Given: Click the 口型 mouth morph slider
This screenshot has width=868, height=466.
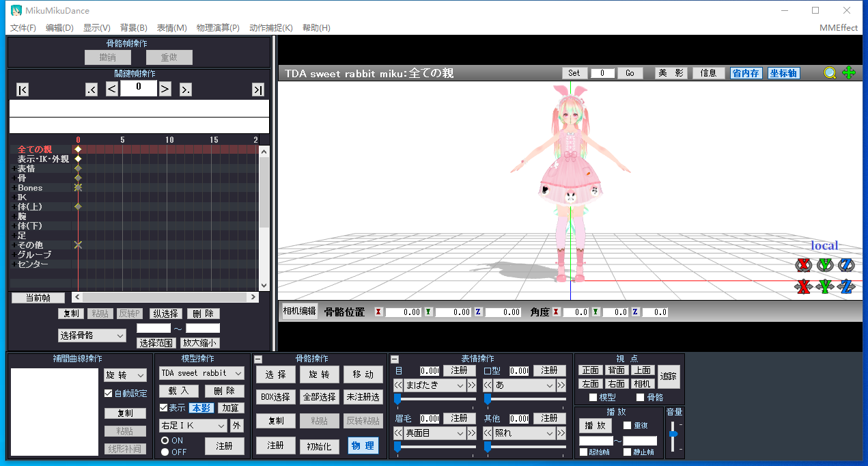Looking at the screenshot, I should pyautogui.click(x=524, y=399).
